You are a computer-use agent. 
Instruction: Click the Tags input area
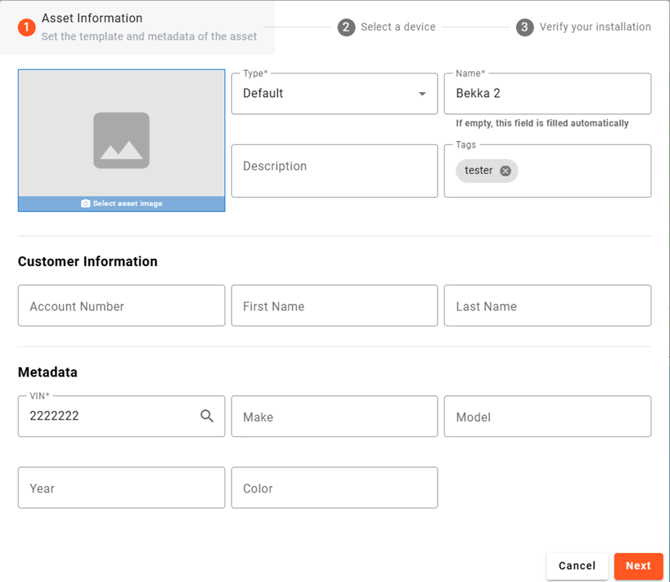(x=581, y=171)
